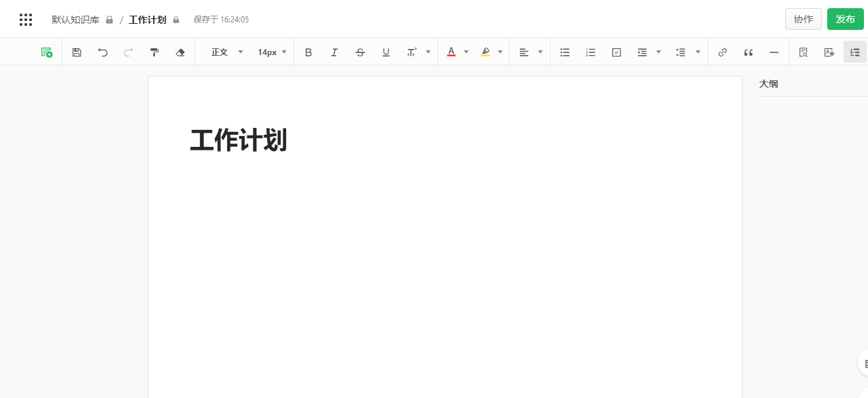
Task: Select the format painter tool
Action: 154,52
